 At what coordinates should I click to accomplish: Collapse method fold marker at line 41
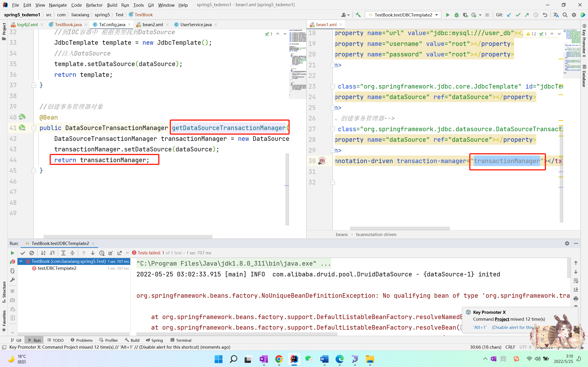pos(34,128)
